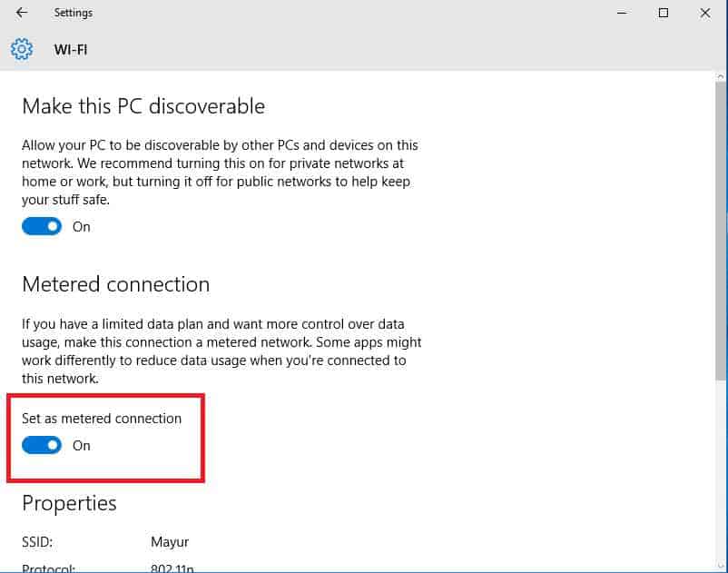The height and width of the screenshot is (573, 728).
Task: Disable the Set as metered connection toggle
Action: point(42,446)
